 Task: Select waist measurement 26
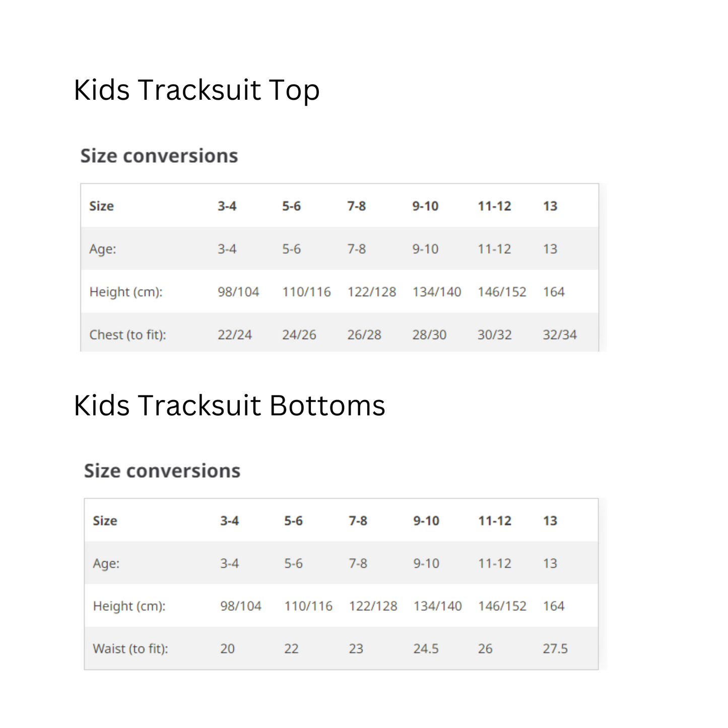(x=485, y=648)
